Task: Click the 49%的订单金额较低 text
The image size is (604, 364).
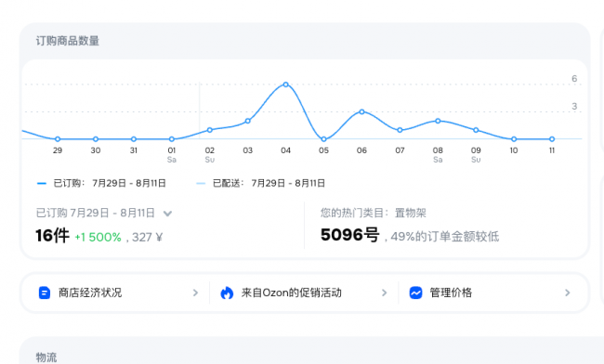Action: click(445, 236)
